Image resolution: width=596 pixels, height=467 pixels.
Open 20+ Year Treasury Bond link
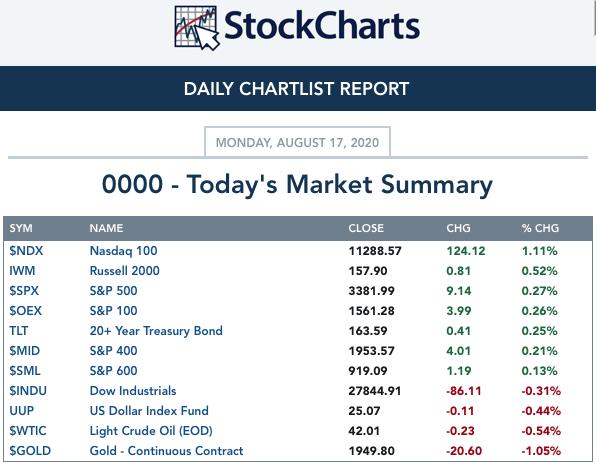click(156, 331)
